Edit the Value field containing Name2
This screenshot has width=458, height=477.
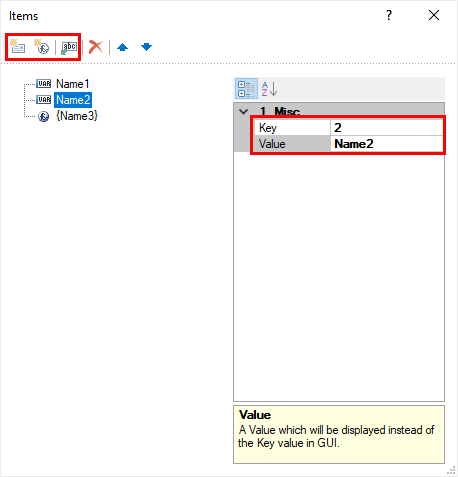387,144
